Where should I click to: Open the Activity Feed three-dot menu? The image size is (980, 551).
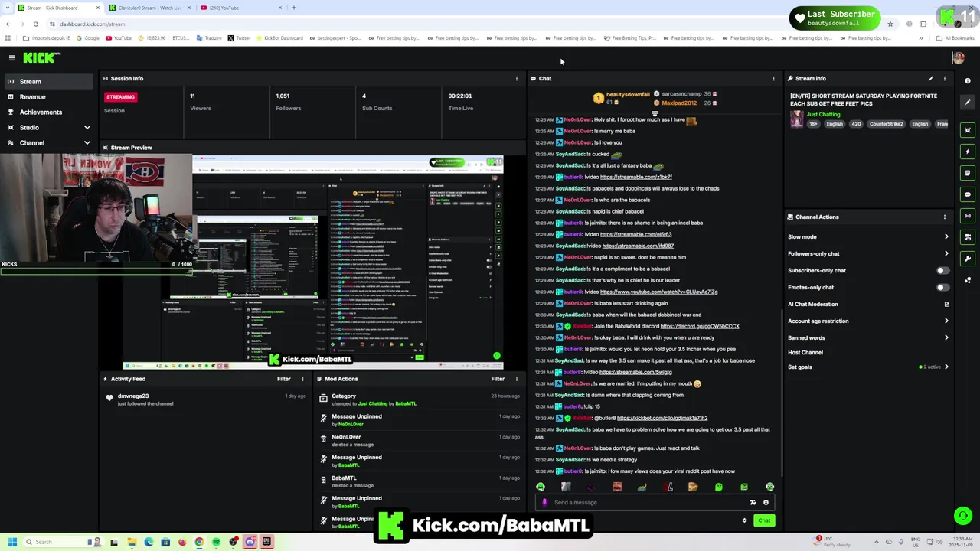[302, 379]
